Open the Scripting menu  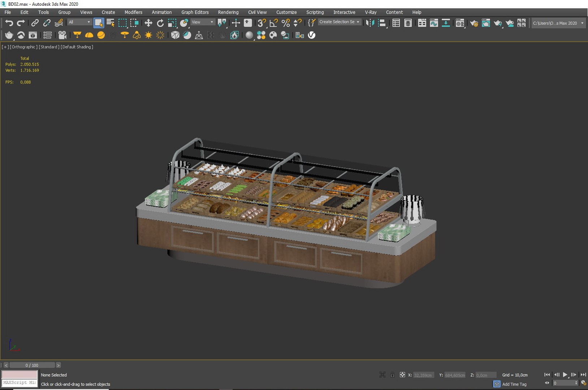(315, 12)
